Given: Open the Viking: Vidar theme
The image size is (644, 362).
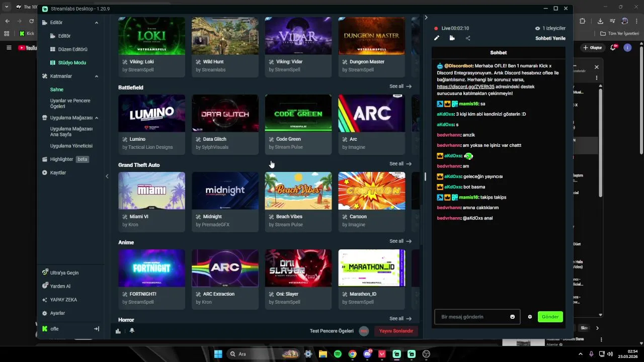Looking at the screenshot, I should pyautogui.click(x=298, y=47).
